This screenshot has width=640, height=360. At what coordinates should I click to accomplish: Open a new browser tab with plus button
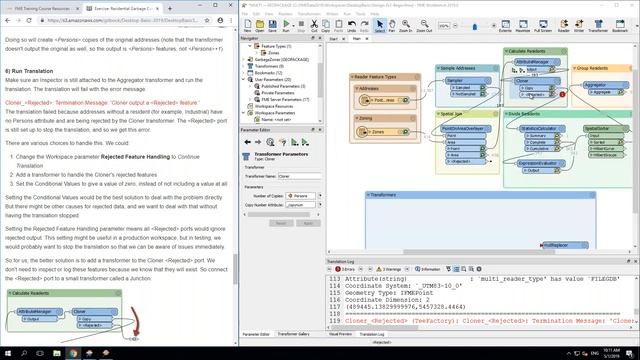170,8
